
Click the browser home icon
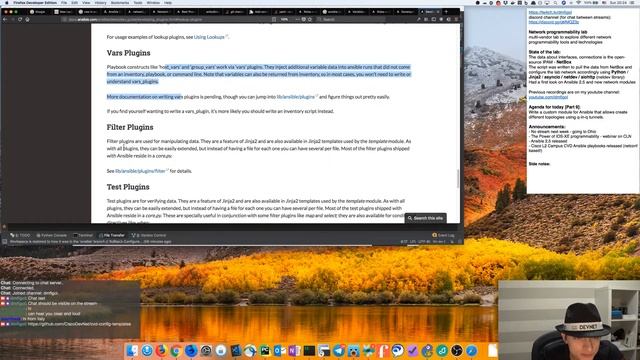(x=27, y=19)
